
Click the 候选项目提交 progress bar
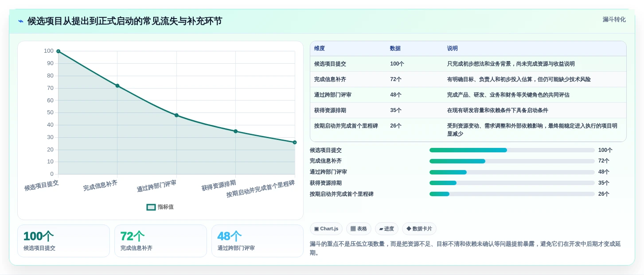click(x=512, y=150)
